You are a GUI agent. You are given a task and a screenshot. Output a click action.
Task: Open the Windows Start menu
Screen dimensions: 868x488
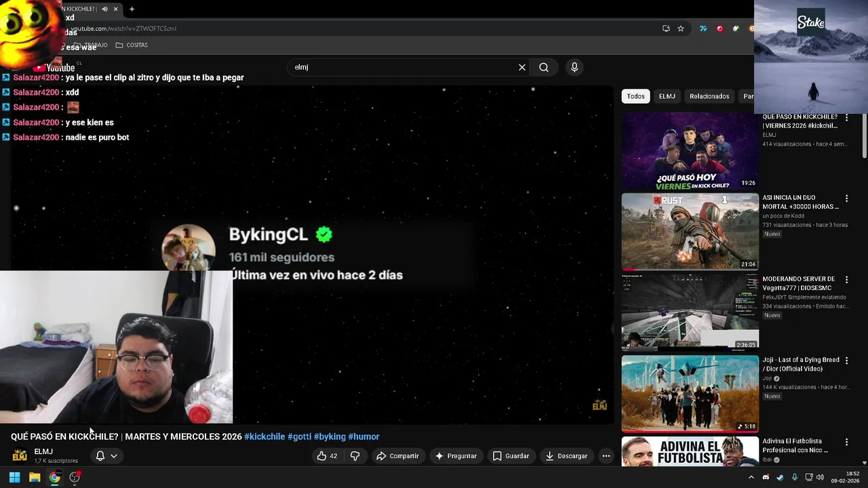pos(14,477)
